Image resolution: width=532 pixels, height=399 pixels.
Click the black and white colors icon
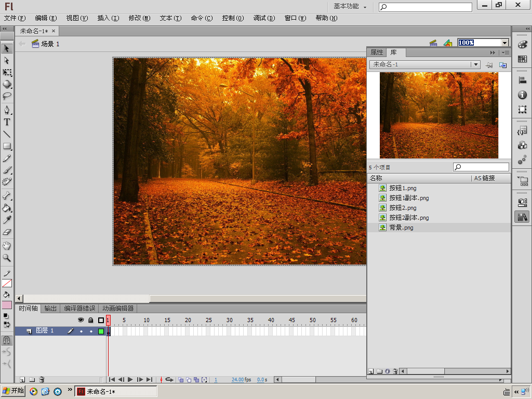(x=6, y=316)
